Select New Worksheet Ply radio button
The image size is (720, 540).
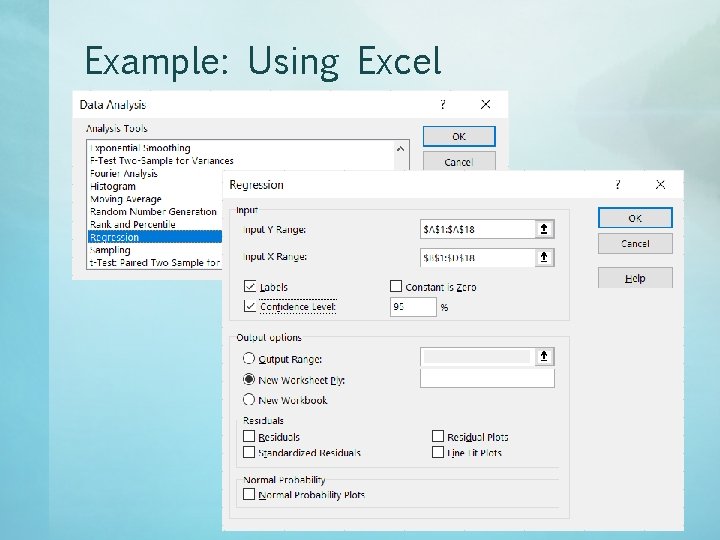click(249, 379)
